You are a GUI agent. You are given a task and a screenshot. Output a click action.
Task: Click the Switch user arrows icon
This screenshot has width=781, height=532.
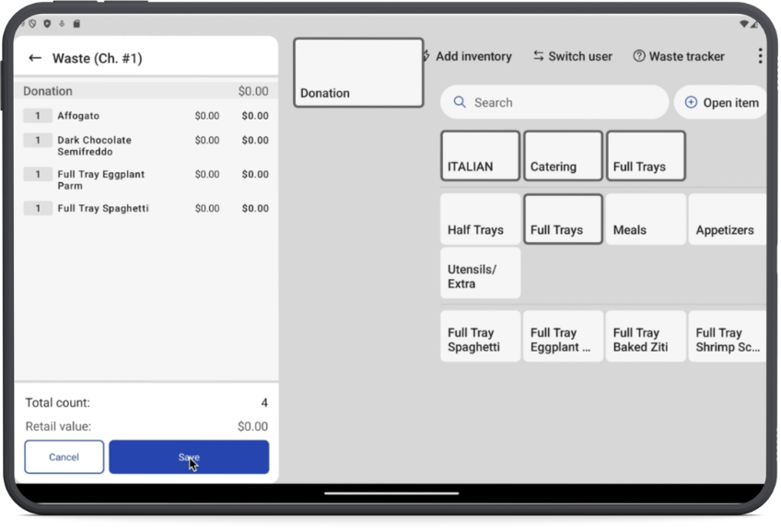point(538,56)
